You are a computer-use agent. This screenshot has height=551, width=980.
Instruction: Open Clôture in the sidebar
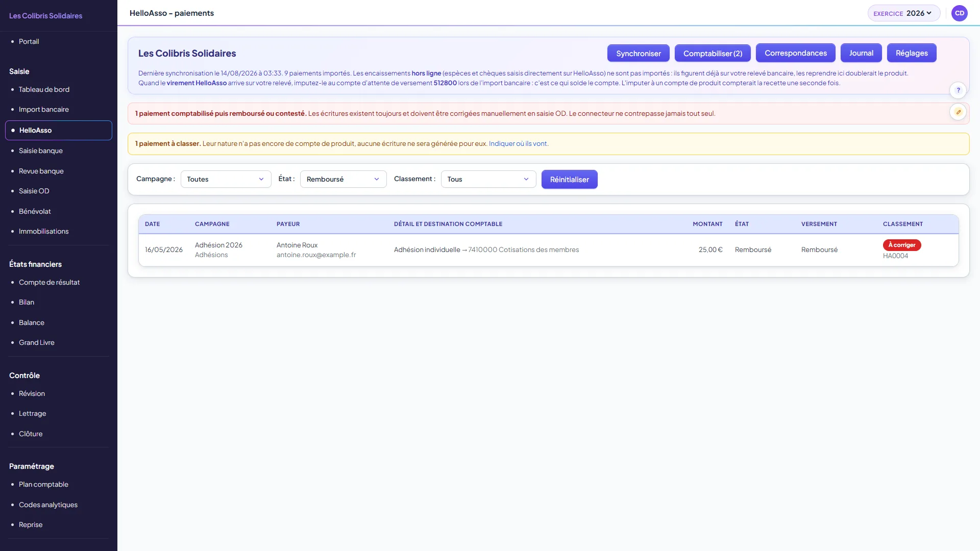pyautogui.click(x=31, y=434)
